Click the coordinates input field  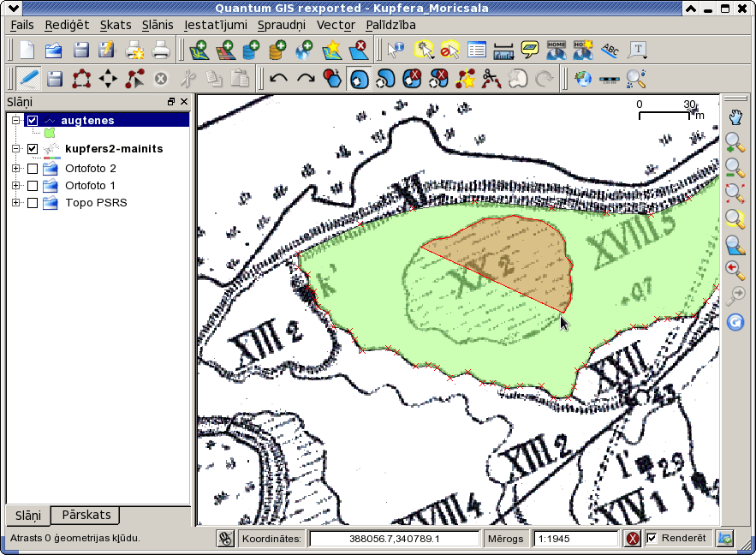click(395, 539)
